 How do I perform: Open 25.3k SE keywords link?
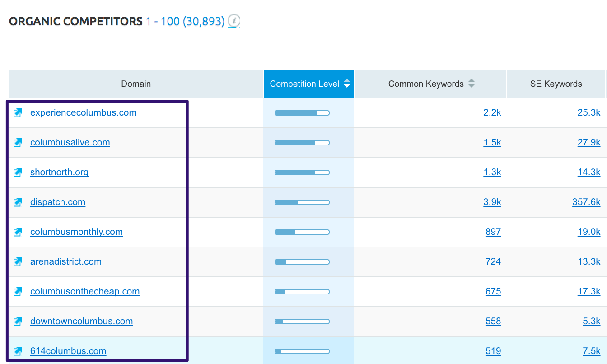[589, 112]
